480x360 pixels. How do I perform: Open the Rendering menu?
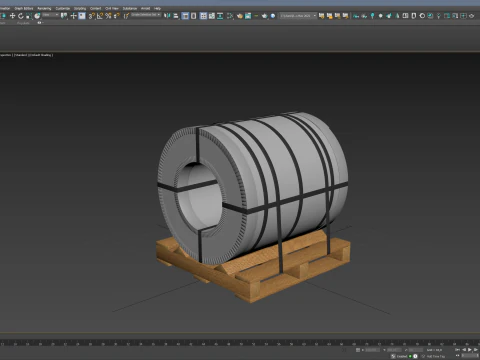pos(44,8)
